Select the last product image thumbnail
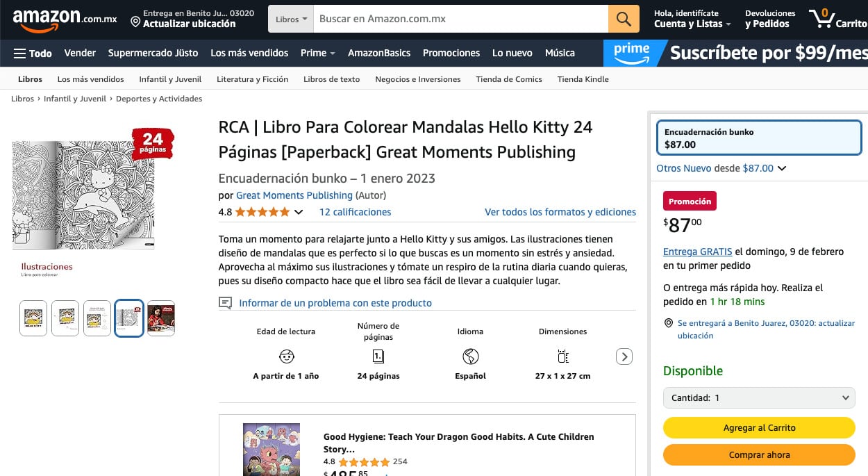Screen dimensions: 868x476 pyautogui.click(x=161, y=318)
